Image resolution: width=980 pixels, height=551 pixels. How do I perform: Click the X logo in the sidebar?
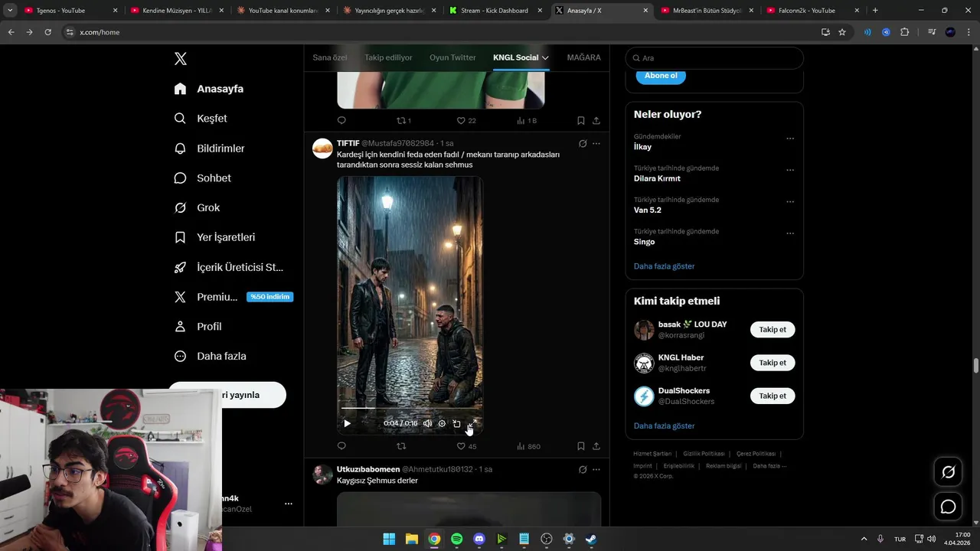(x=180, y=59)
